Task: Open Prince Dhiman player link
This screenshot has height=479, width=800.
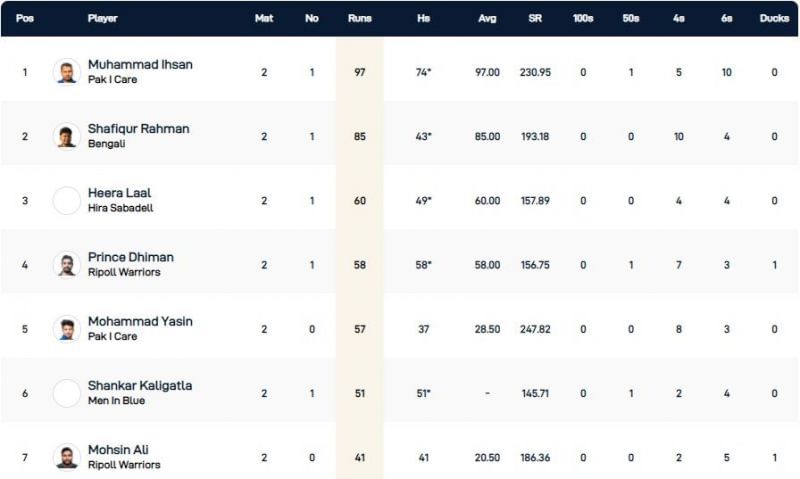Action: 130,257
